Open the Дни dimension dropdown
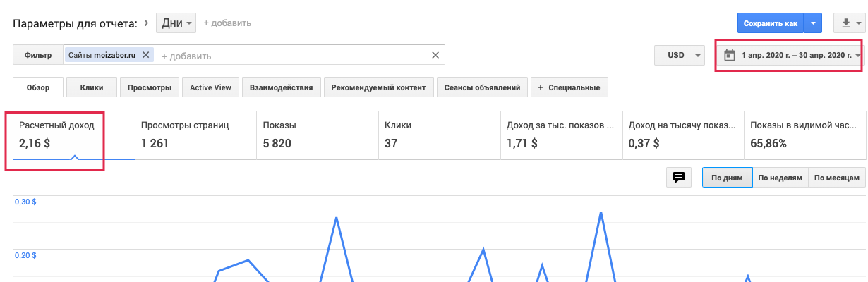 pyautogui.click(x=178, y=23)
